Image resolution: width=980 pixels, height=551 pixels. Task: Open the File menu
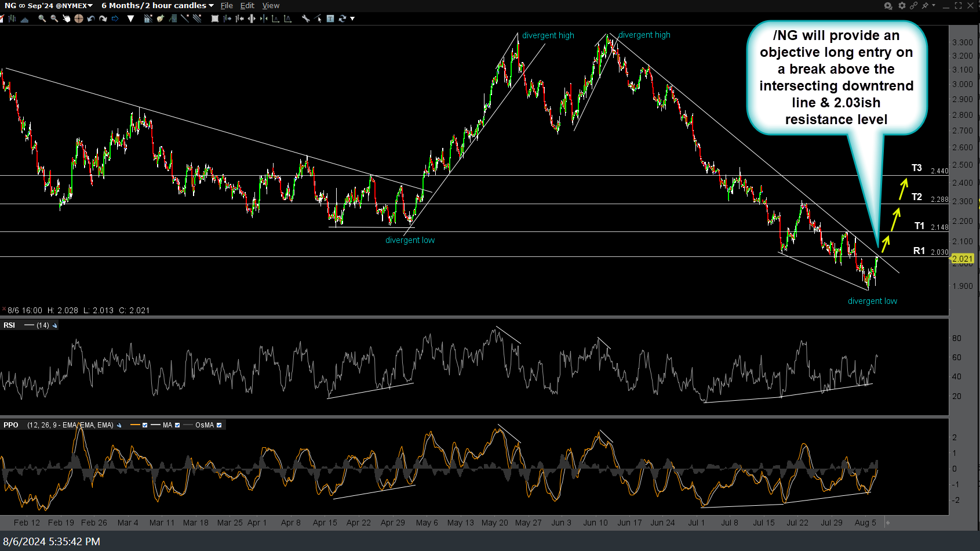(227, 5)
